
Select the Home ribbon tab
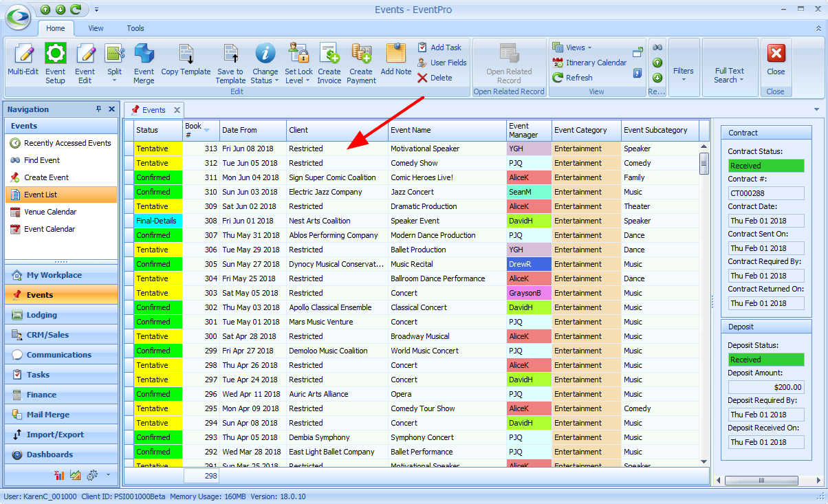56,28
